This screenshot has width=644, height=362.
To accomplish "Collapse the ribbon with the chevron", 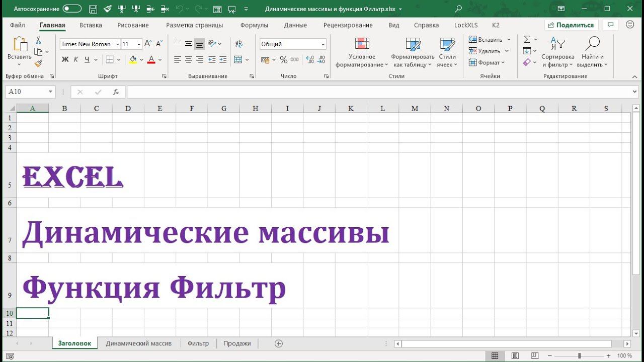I will pyautogui.click(x=634, y=76).
